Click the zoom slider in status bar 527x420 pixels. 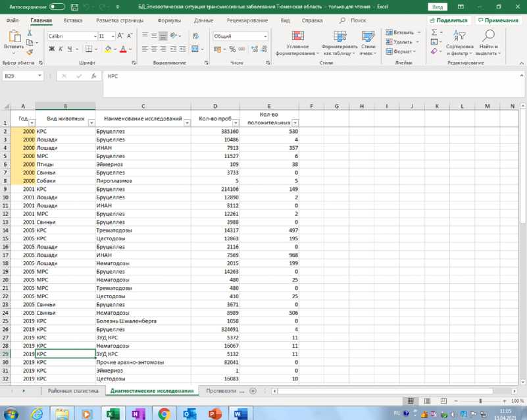coord(480,401)
